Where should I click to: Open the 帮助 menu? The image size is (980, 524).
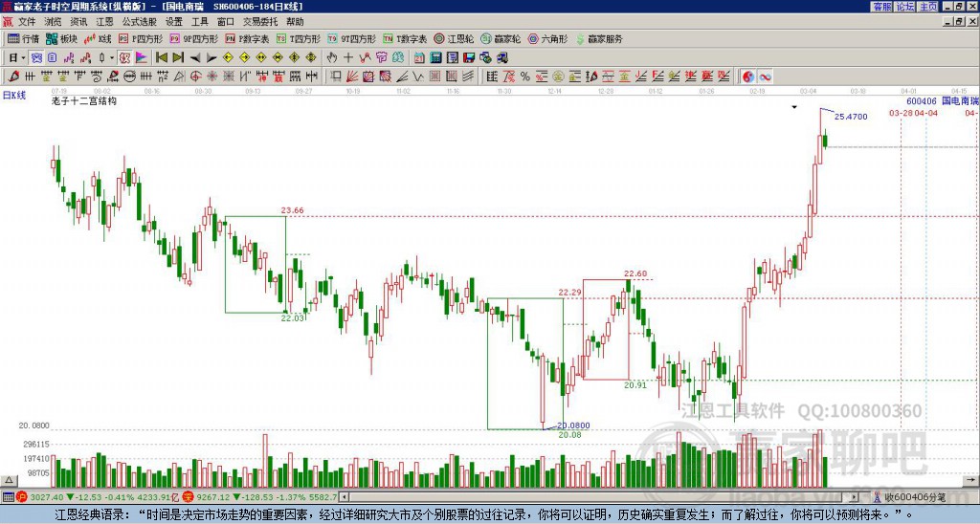(x=295, y=22)
